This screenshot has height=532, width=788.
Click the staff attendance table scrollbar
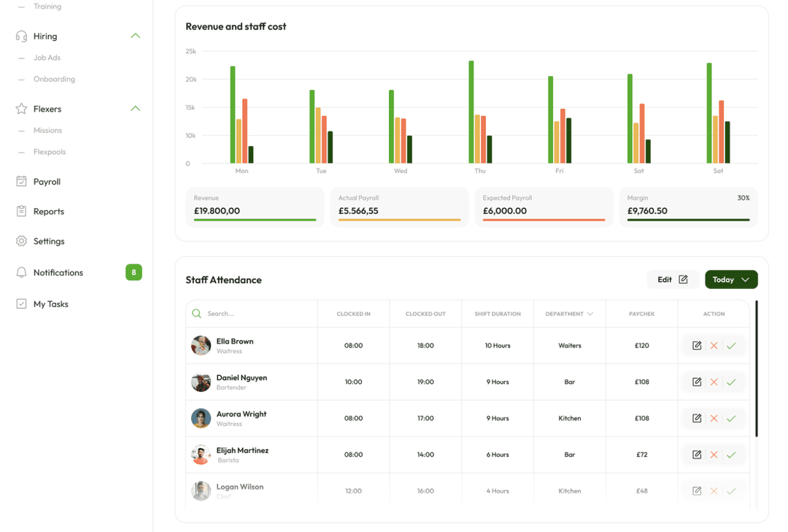click(757, 369)
